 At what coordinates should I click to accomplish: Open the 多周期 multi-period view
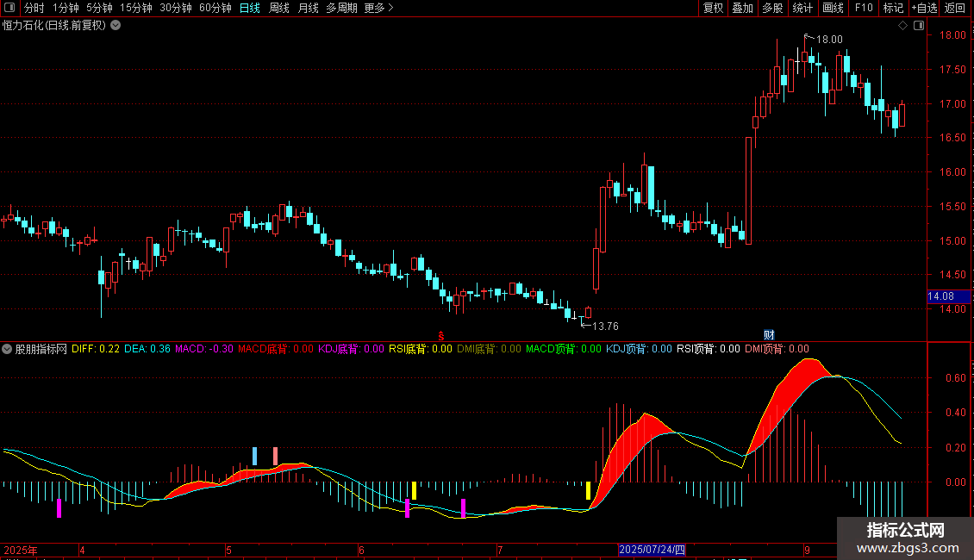(x=341, y=8)
